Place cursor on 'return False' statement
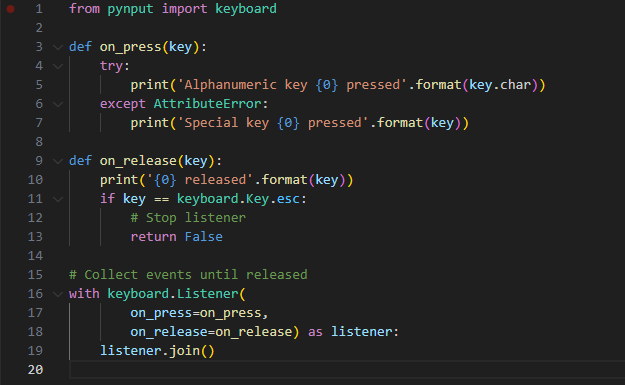625x385 pixels. (x=177, y=237)
